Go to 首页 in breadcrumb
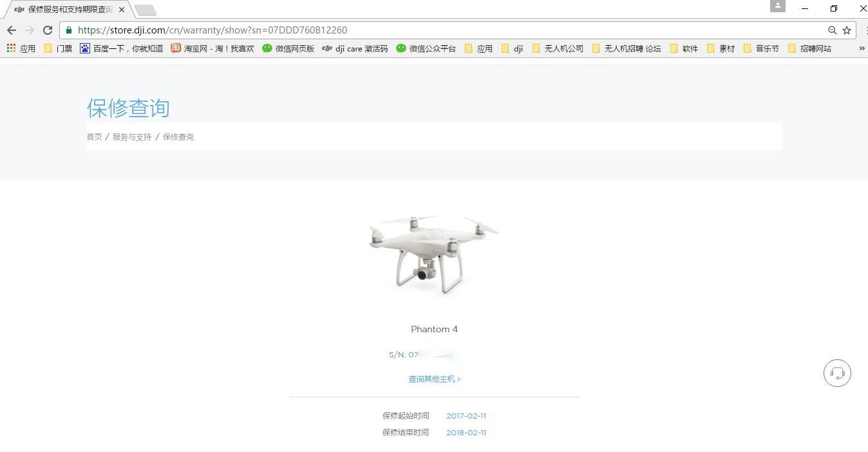The image size is (868, 452). coord(94,137)
